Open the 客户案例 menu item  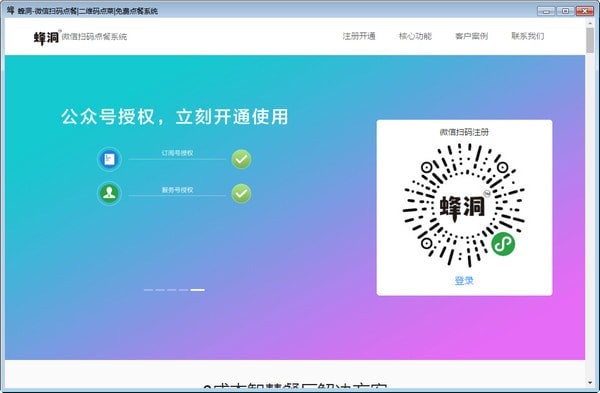(471, 36)
